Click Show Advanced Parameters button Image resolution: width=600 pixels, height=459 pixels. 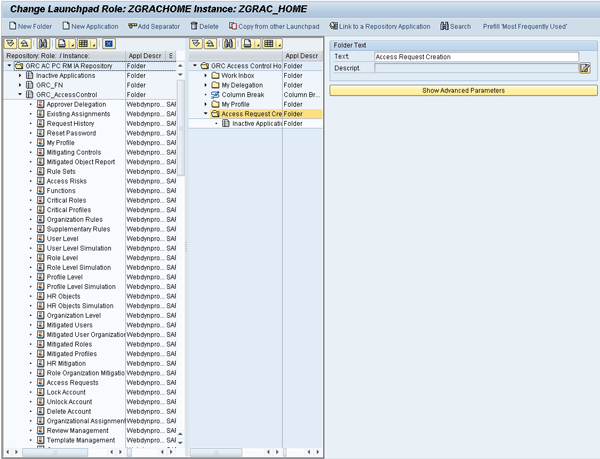click(463, 90)
